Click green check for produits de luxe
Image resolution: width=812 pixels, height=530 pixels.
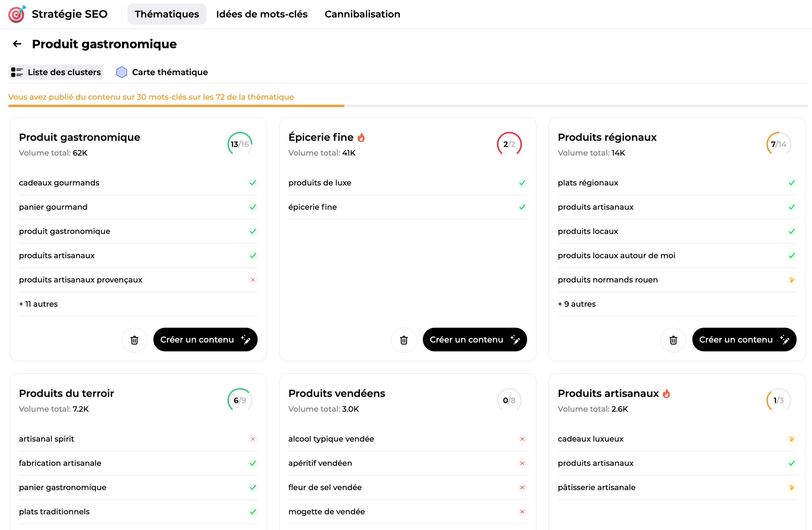pyautogui.click(x=522, y=183)
